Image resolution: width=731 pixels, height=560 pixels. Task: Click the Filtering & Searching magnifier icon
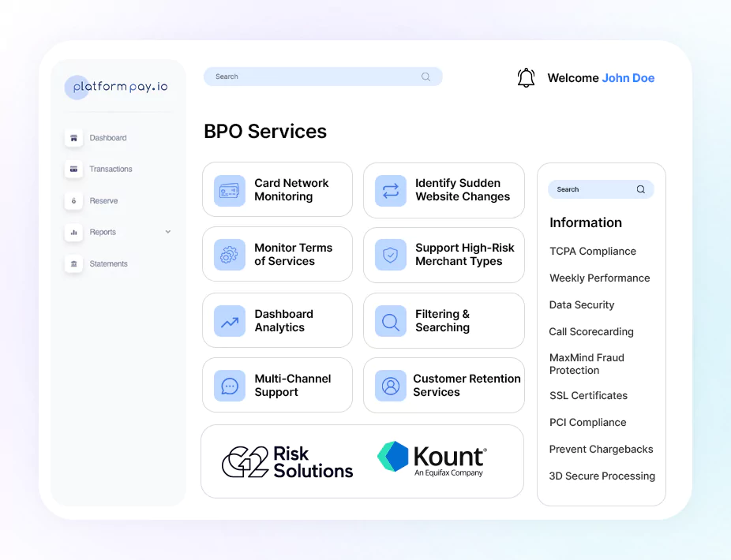(x=391, y=321)
